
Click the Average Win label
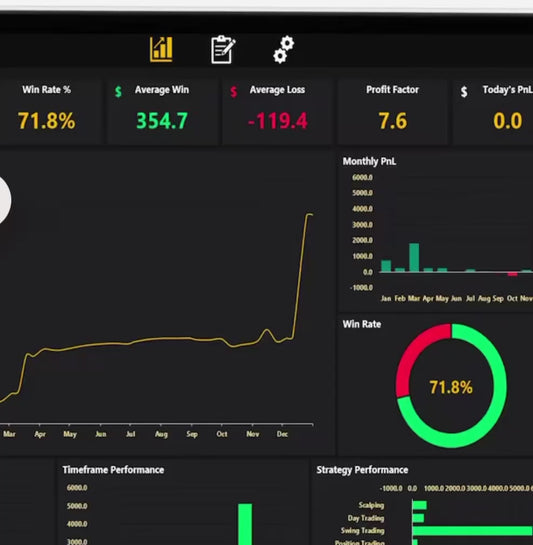(162, 90)
